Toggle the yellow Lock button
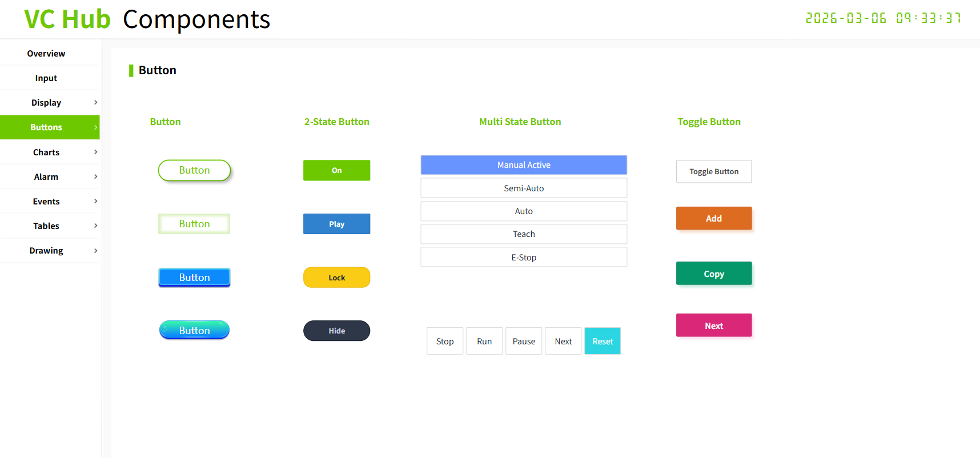Image resolution: width=980 pixels, height=458 pixels. [x=336, y=278]
